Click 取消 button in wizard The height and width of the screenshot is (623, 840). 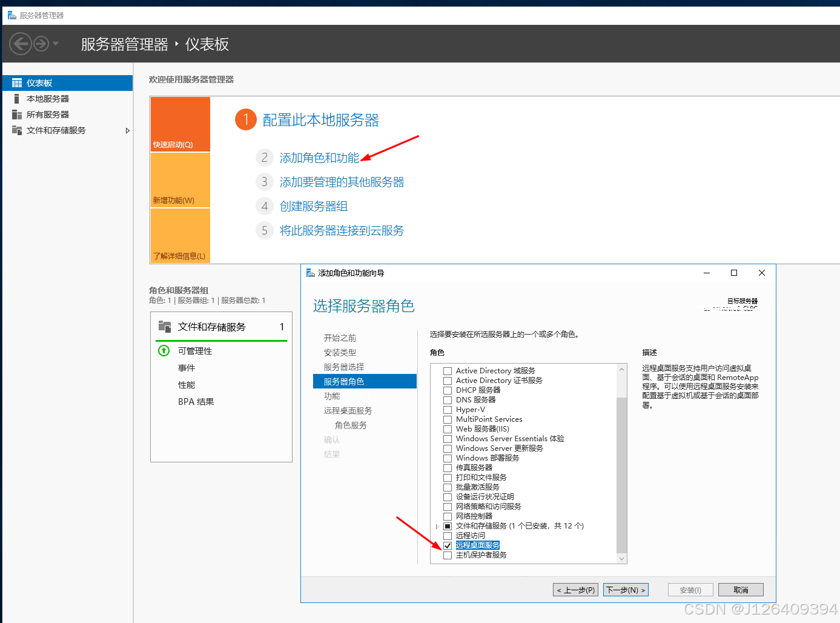tap(741, 590)
